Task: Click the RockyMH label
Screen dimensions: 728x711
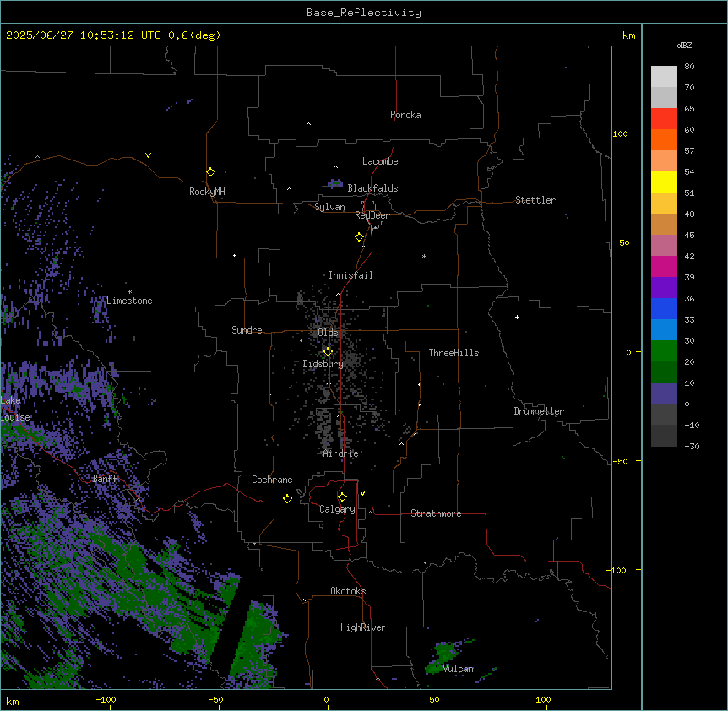Action: (207, 192)
